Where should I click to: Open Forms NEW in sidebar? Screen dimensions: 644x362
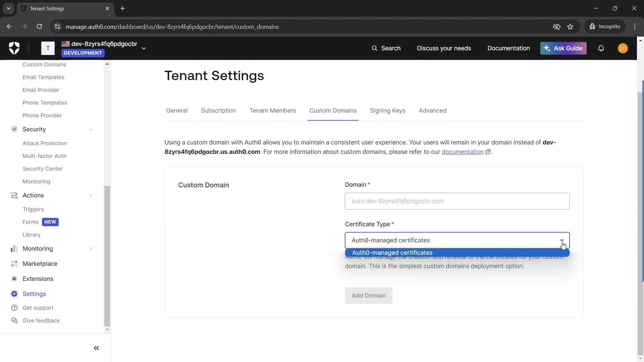(x=41, y=222)
